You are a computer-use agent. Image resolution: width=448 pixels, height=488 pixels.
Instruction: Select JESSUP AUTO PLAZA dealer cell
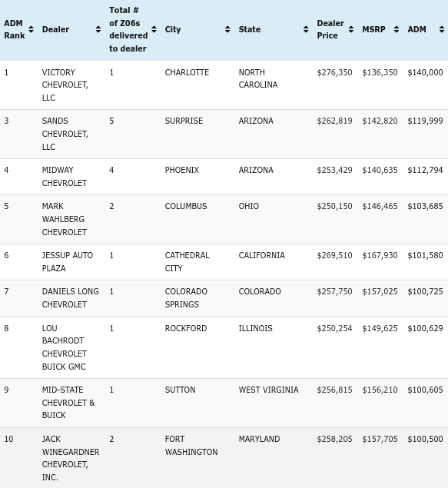(68, 262)
